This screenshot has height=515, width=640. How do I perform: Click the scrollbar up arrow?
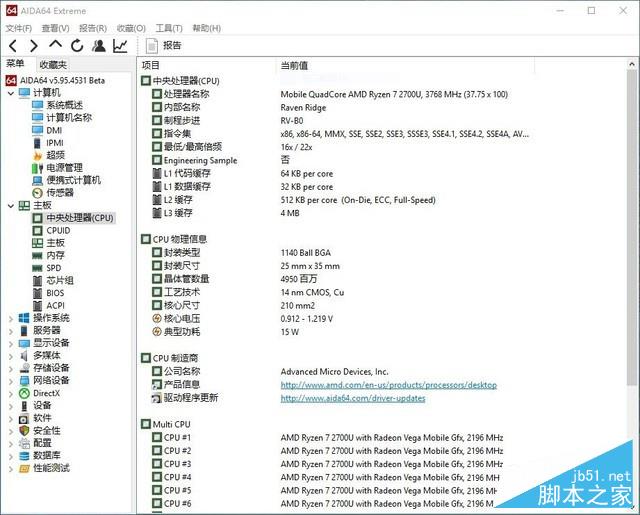[631, 64]
